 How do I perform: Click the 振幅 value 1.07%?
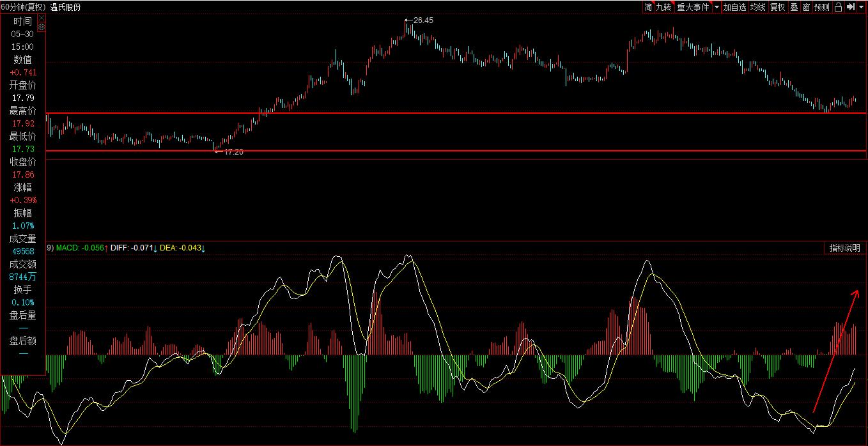22,226
